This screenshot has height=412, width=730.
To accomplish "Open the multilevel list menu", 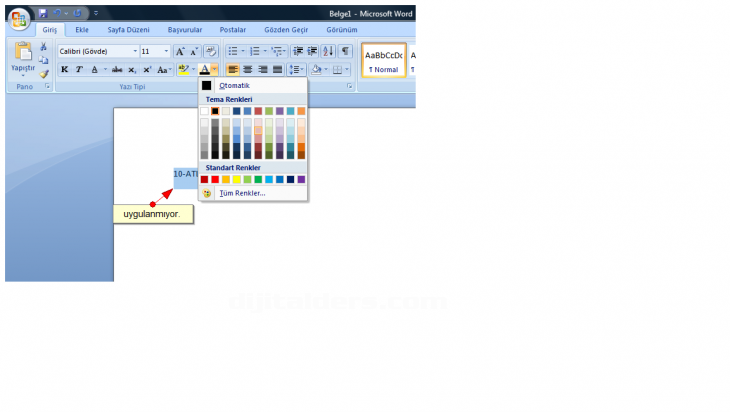I will [278, 51].
